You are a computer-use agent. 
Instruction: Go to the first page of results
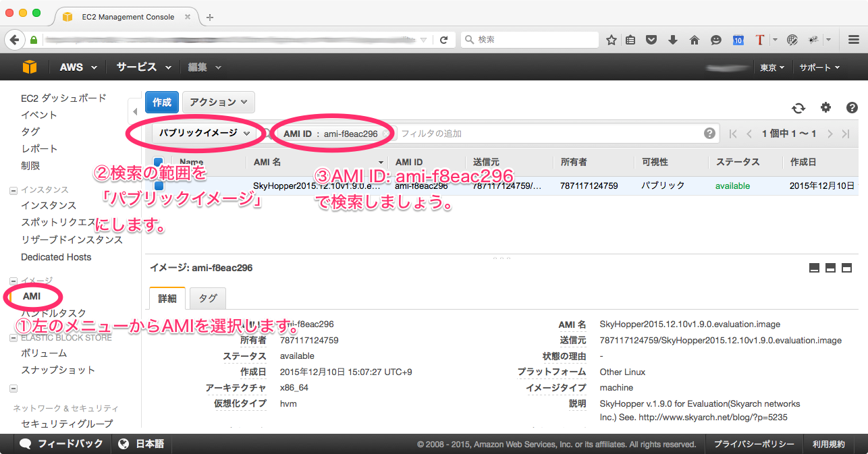pos(734,134)
